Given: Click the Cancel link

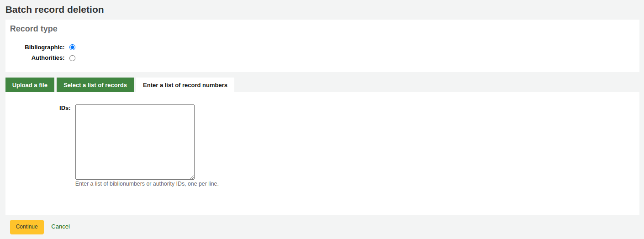Looking at the screenshot, I should point(60,227).
